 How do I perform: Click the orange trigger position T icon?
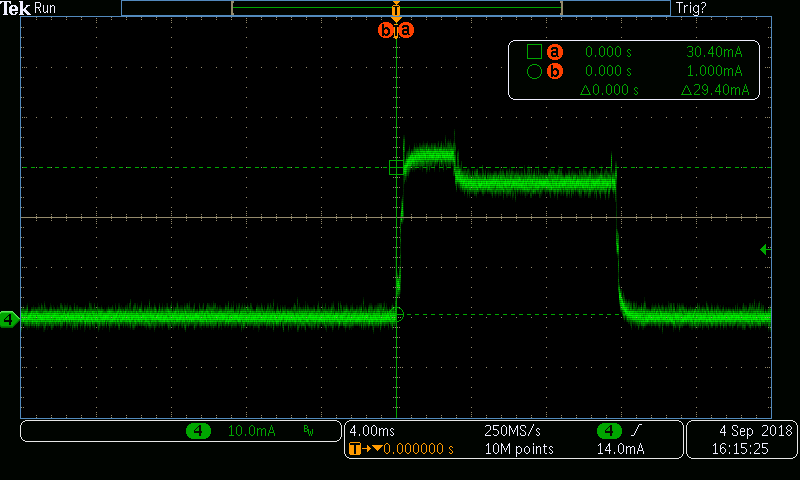[353, 449]
